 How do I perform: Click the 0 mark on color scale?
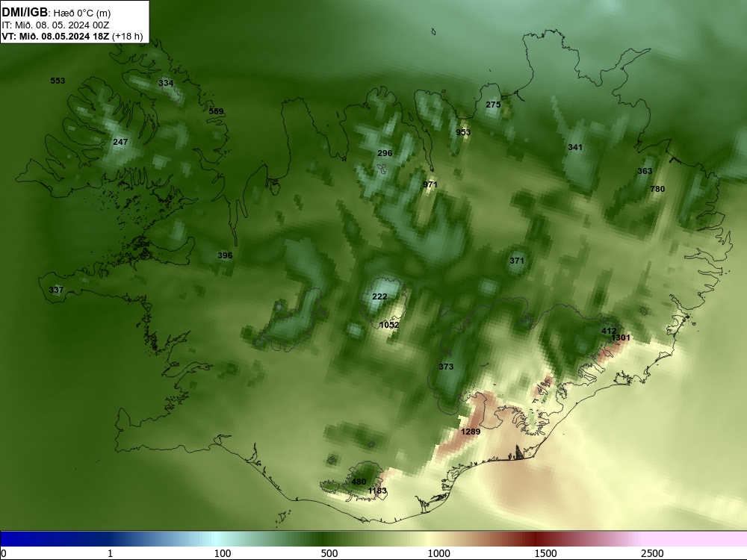coord(4,553)
